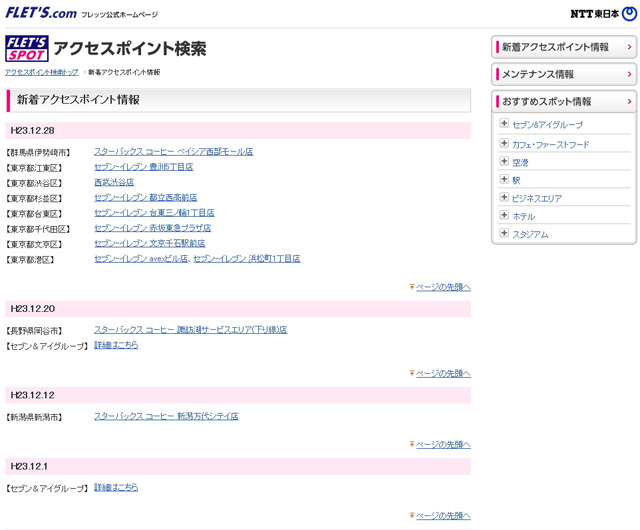
Task: Click 空港 sidebar category link
Action: tap(520, 163)
